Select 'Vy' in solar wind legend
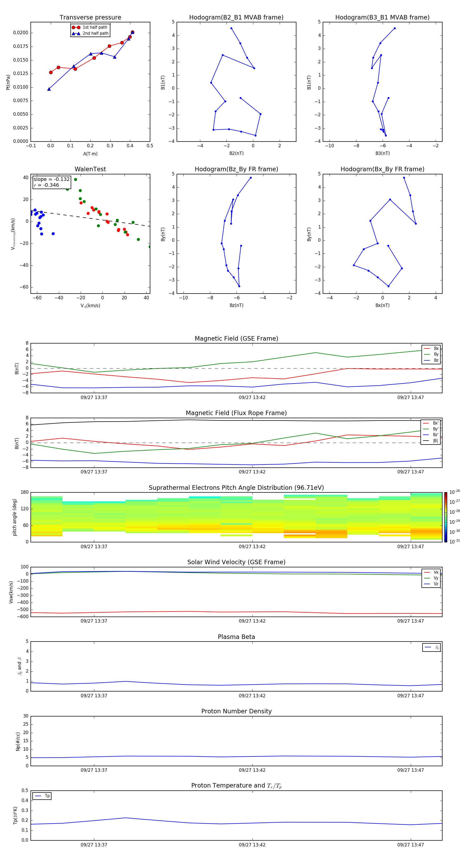 [431, 578]
